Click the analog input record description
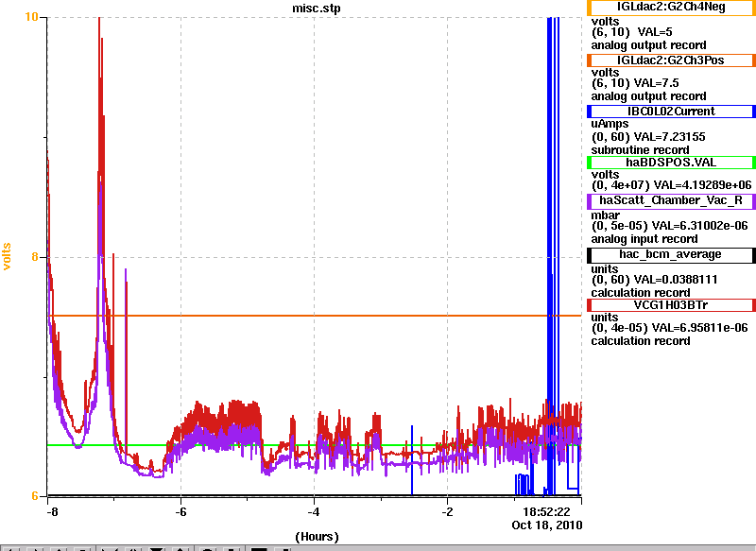 point(644,239)
